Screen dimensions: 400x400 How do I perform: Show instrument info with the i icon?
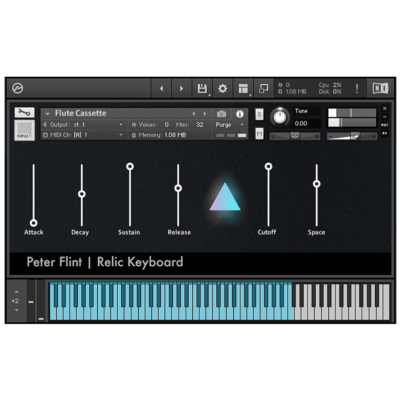240,114
